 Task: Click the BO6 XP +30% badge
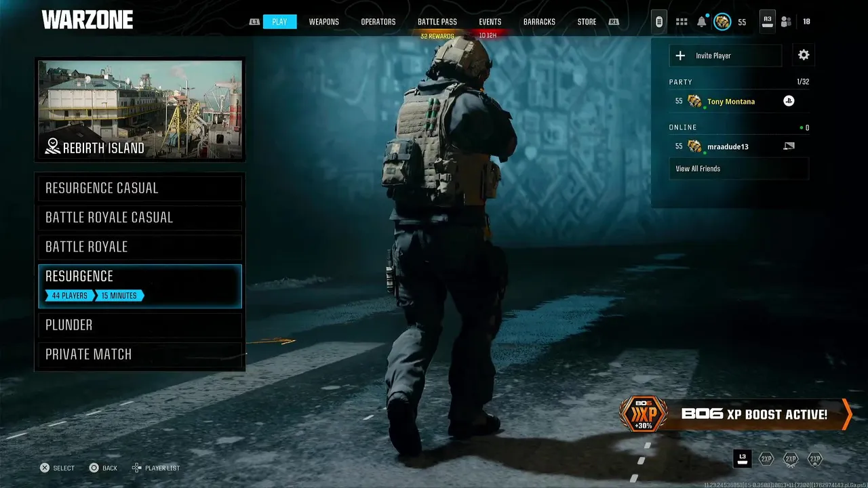(x=644, y=414)
